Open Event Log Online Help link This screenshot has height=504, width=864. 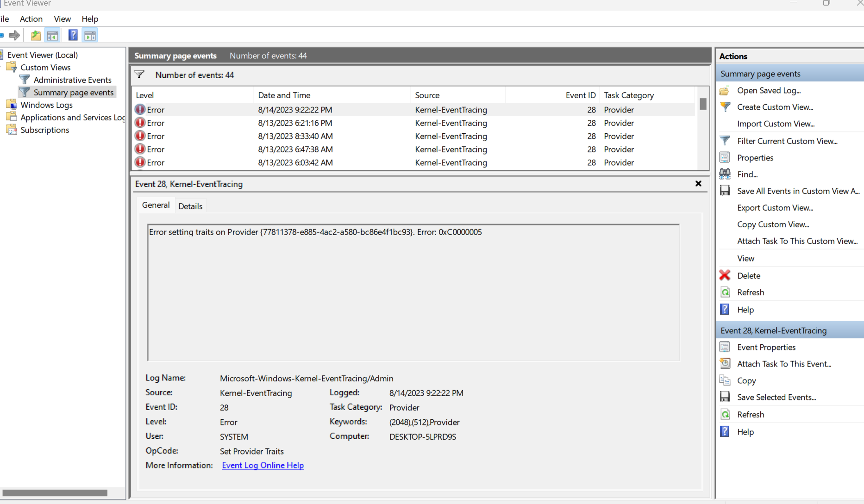tap(263, 465)
